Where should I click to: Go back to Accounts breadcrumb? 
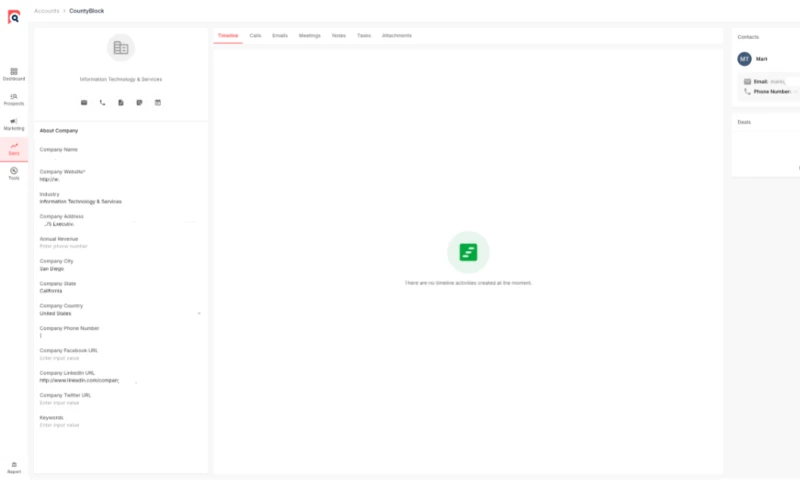[46, 11]
